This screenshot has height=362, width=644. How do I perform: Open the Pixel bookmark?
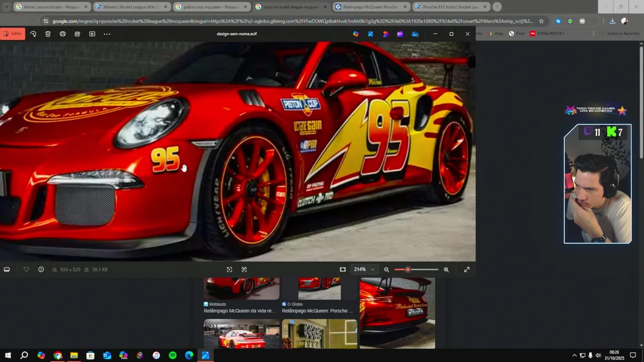pos(517,33)
